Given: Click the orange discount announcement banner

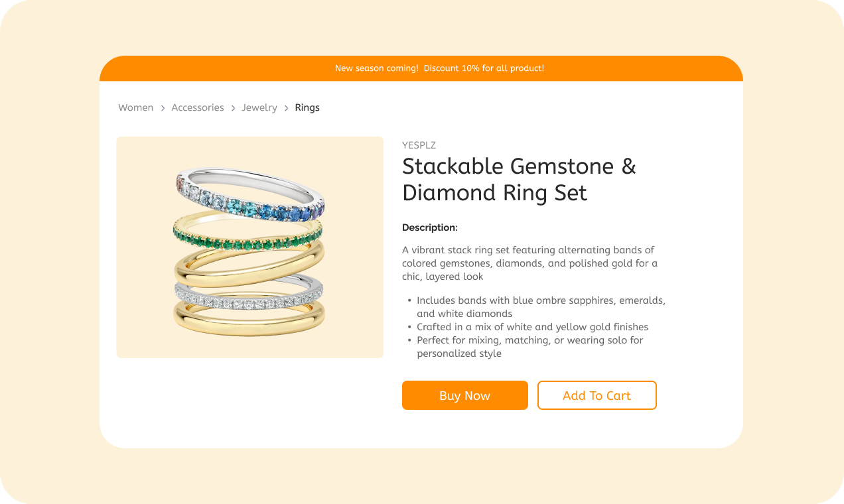Looking at the screenshot, I should pyautogui.click(x=421, y=68).
